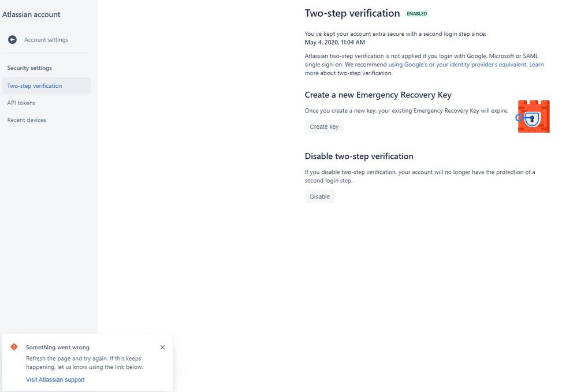Viewport: 577px width, 392px height.
Task: Follow the Learn more link
Action: click(537, 64)
